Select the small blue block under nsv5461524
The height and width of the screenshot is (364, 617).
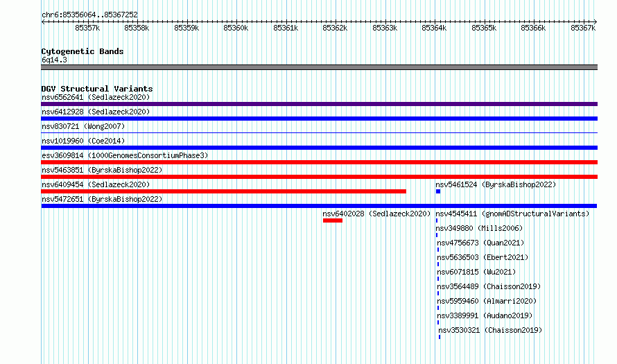[438, 191]
